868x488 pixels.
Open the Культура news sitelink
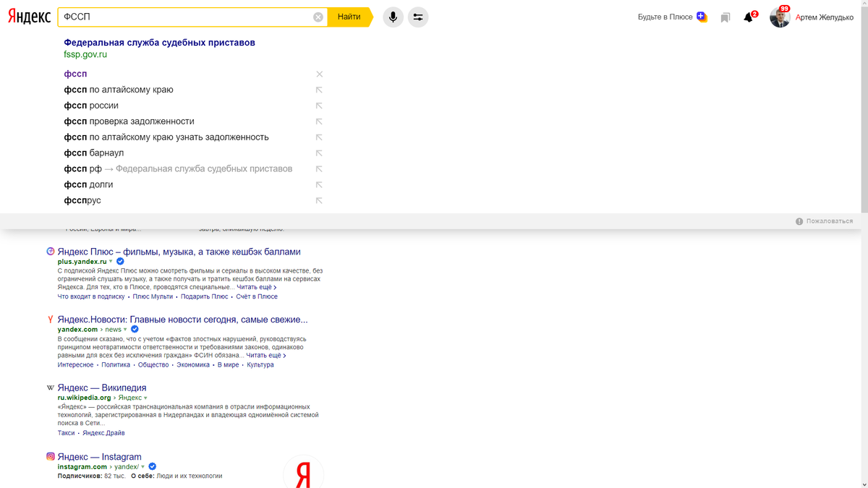(260, 364)
